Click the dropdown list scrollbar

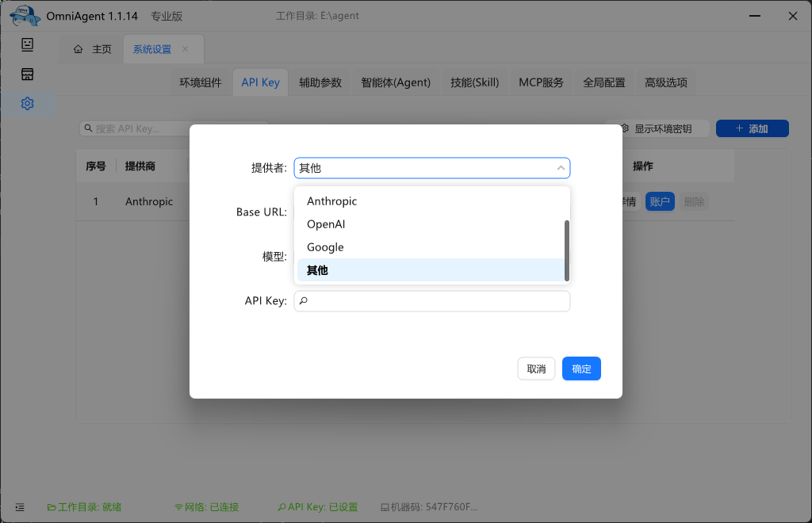pos(566,250)
